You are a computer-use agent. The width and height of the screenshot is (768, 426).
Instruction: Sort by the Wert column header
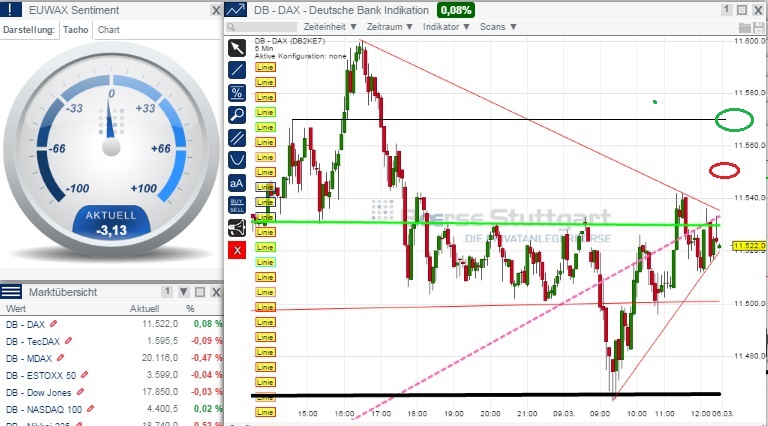(16, 308)
